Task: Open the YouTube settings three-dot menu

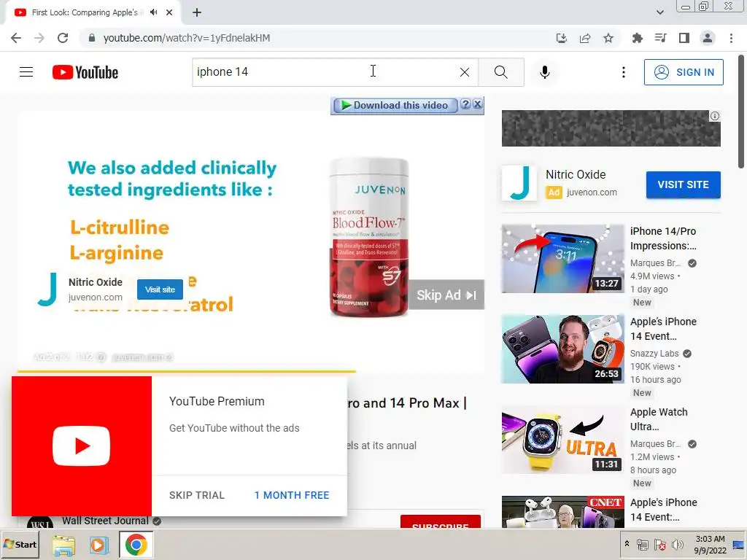Action: pos(624,72)
